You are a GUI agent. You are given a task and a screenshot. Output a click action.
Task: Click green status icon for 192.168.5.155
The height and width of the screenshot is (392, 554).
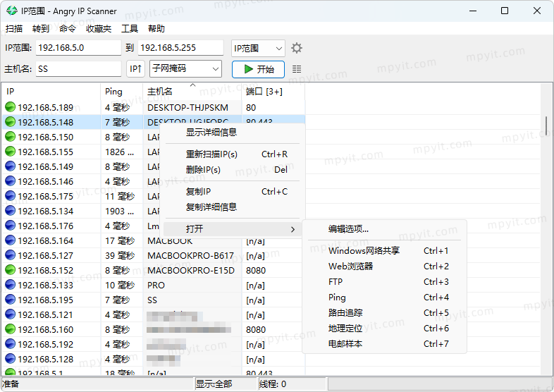pos(11,152)
